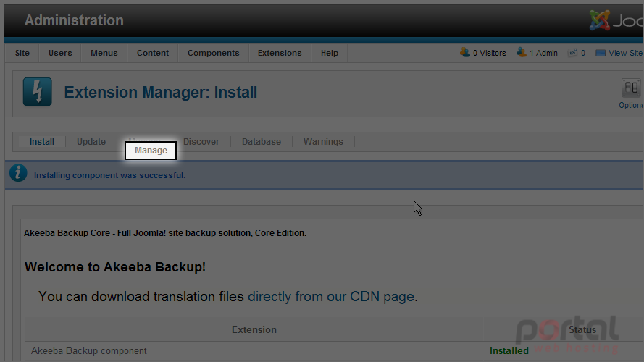Image resolution: width=644 pixels, height=362 pixels.
Task: Switch to the Discover tab
Action: coord(201,142)
